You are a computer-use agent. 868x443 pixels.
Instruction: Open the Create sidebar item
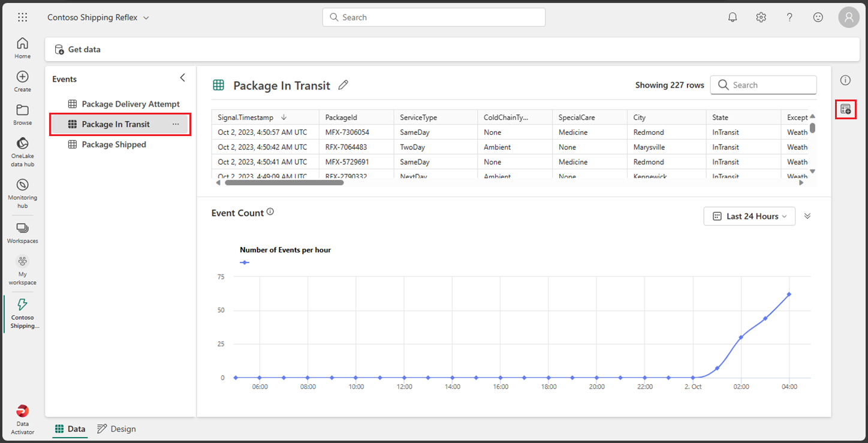coord(22,82)
